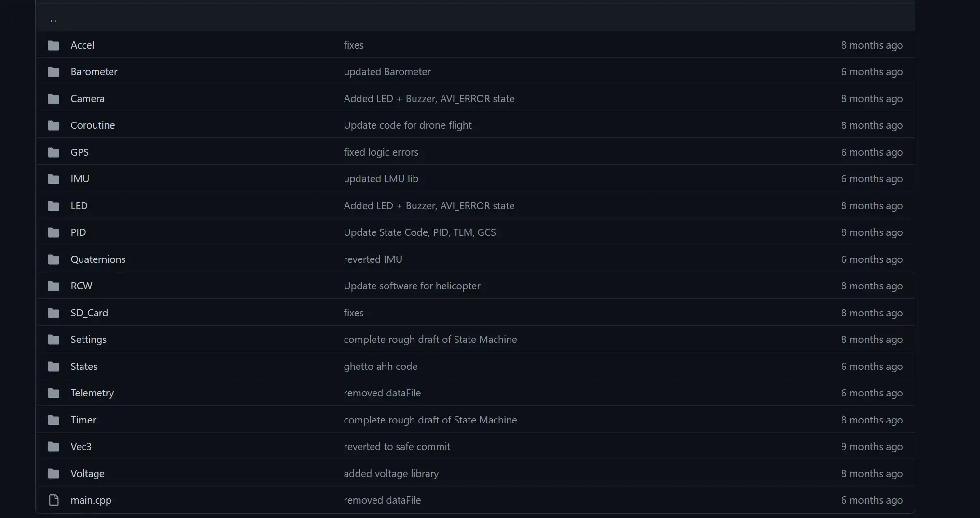Select the IMU row's folder icon
The width and height of the screenshot is (980, 518).
click(x=54, y=179)
